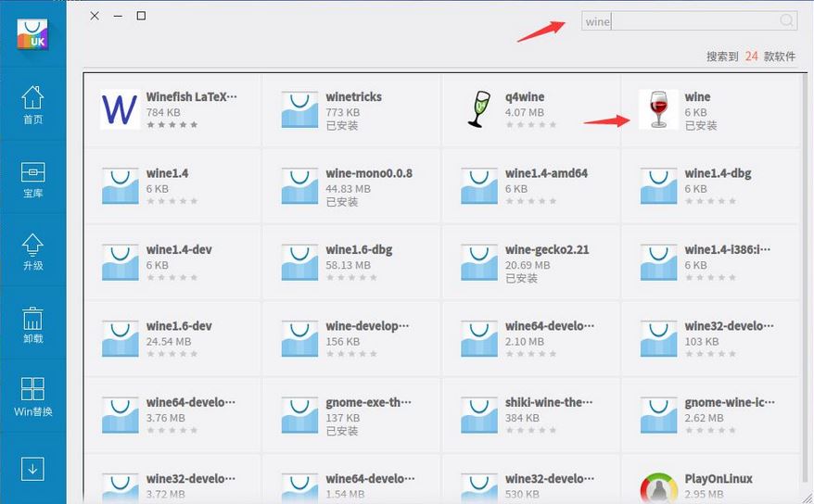The width and height of the screenshot is (814, 504).
Task: Focus the search field containing wine
Action: pos(690,21)
